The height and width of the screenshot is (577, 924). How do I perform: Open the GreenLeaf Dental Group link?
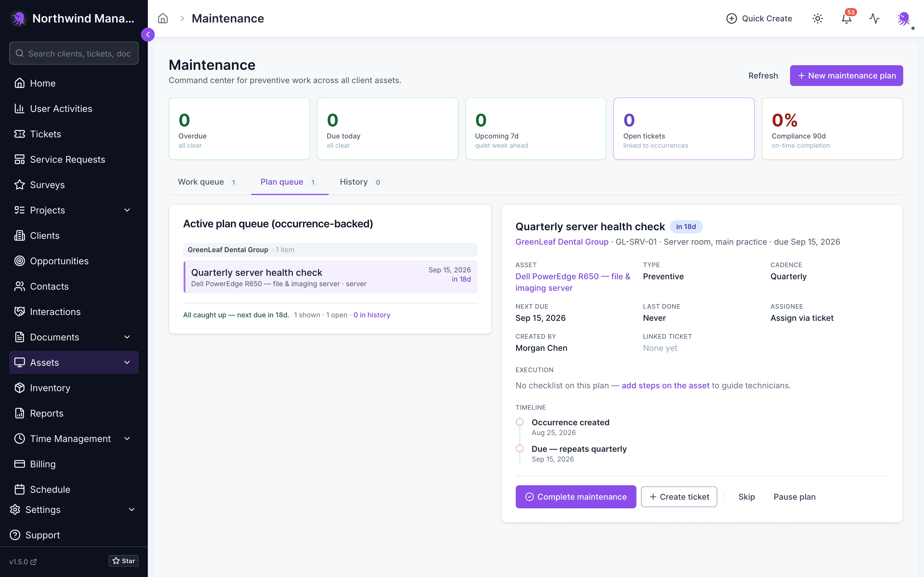point(562,242)
